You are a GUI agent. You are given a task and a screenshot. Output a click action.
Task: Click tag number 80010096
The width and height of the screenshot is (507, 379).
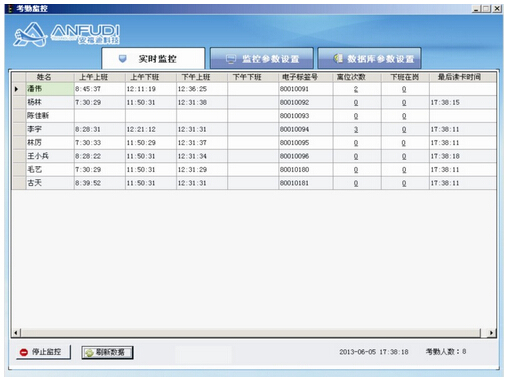(294, 156)
